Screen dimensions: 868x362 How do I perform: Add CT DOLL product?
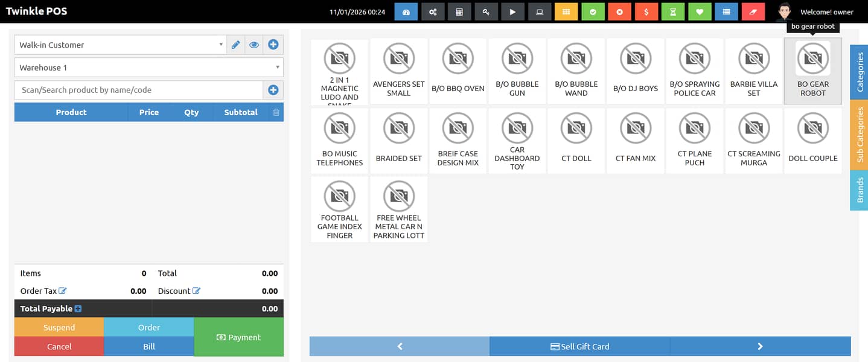(x=576, y=141)
